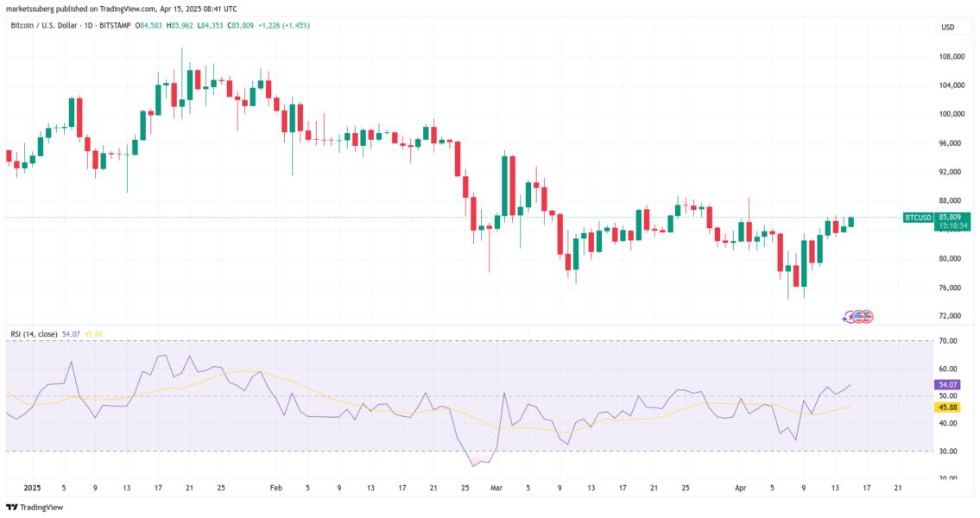Open the first US flag economic event
The image size is (980, 518).
[859, 317]
